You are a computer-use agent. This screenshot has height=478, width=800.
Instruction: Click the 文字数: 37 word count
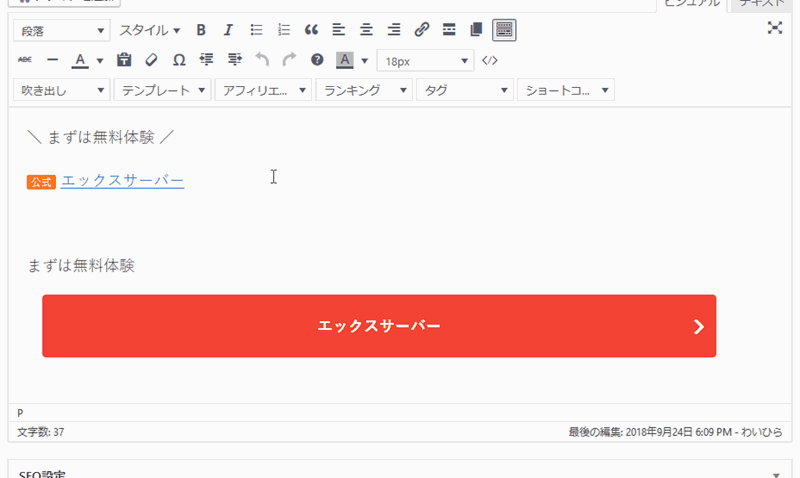click(x=41, y=432)
